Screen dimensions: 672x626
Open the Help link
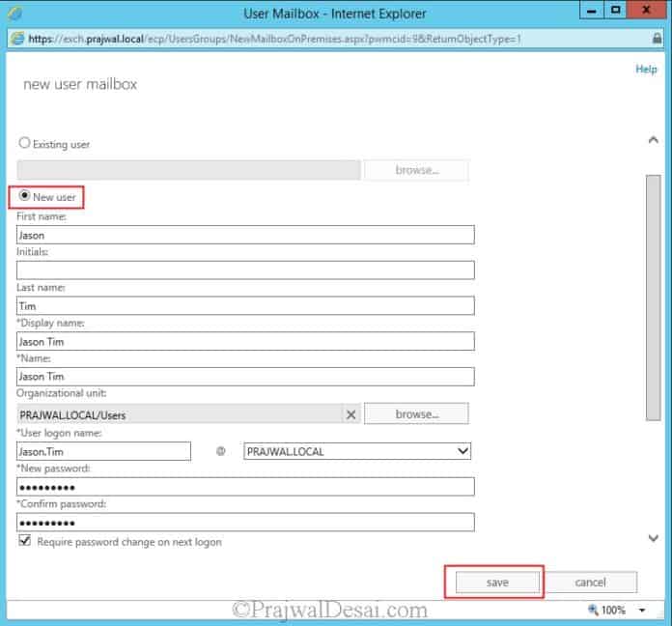[x=646, y=69]
